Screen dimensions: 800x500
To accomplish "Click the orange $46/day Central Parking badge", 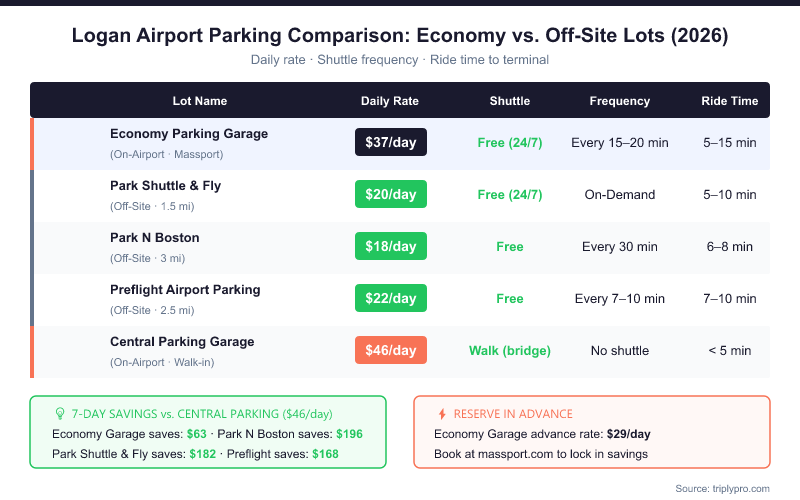I will [391, 350].
